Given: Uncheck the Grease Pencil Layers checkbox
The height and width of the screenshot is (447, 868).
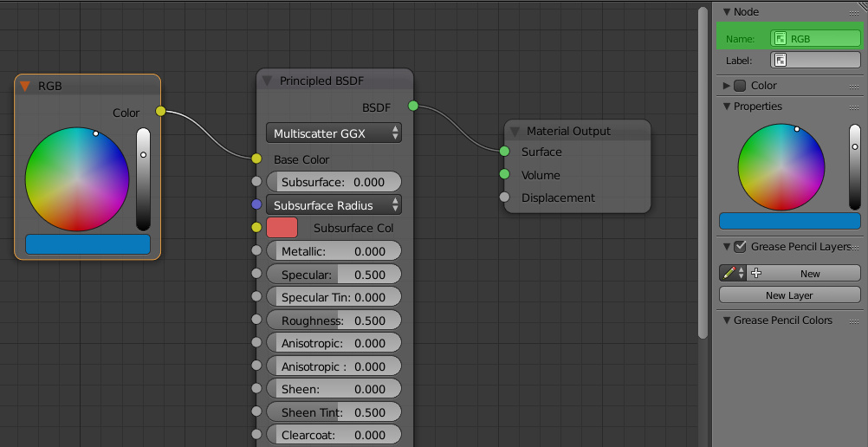Looking at the screenshot, I should 740,247.
